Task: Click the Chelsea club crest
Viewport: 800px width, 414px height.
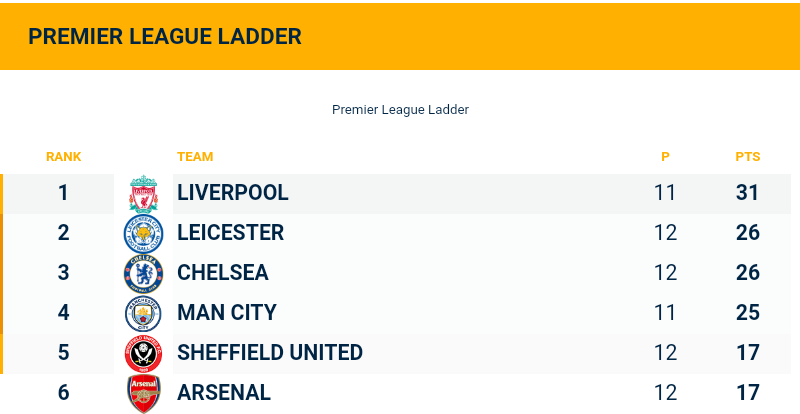Action: [x=143, y=274]
